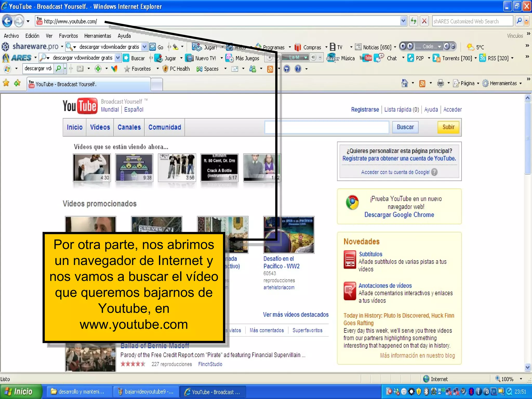Click Ver más vídeos destacados link
Image resolution: width=532 pixels, height=399 pixels.
[296, 315]
